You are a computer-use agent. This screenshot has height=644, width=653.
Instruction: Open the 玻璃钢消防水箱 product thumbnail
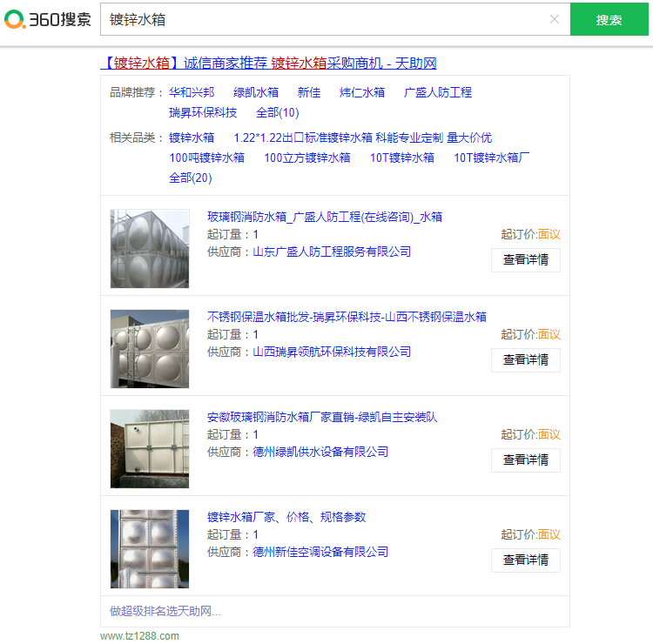click(149, 249)
